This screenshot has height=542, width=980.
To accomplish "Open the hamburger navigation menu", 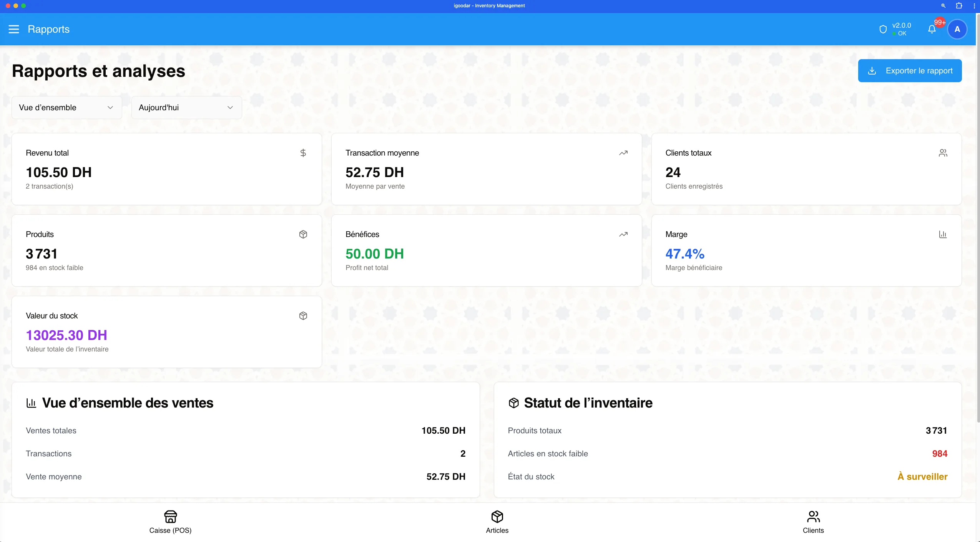I will 14,29.
